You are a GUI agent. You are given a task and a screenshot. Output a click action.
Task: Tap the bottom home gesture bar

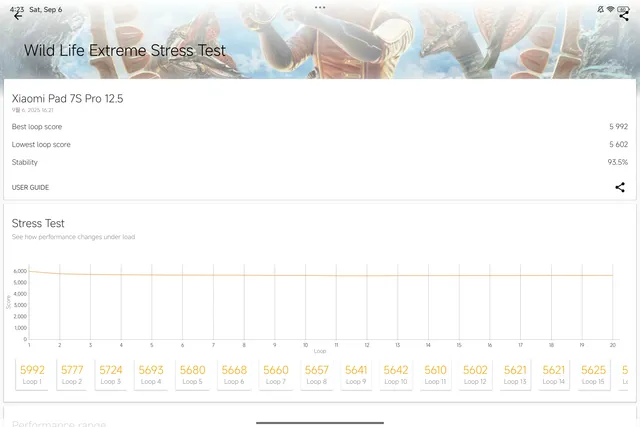(320, 422)
